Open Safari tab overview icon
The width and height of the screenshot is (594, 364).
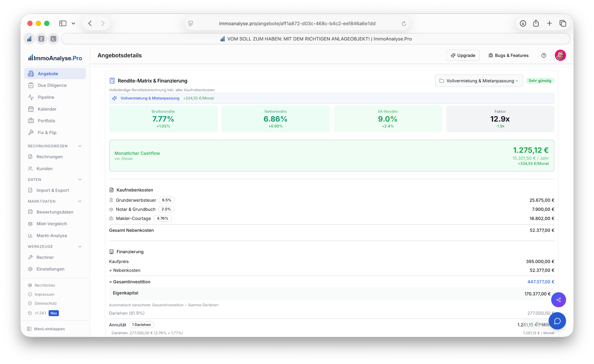tap(563, 23)
